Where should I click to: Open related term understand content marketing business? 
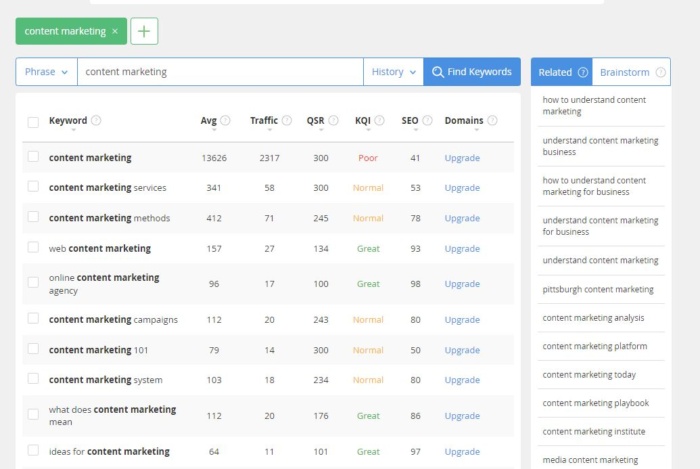[600, 146]
